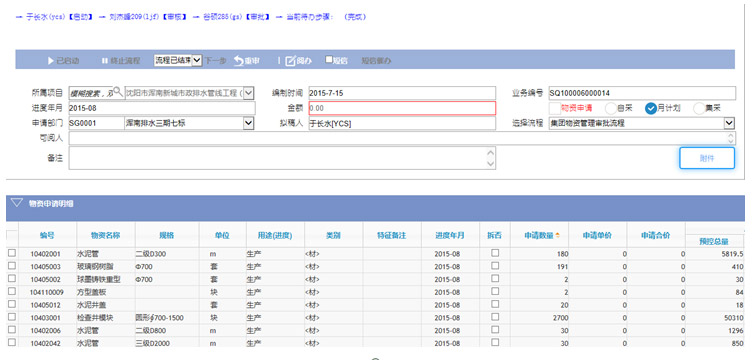The width and height of the screenshot is (753, 360).
Task: Click the 单位 column header
Action: tap(222, 235)
